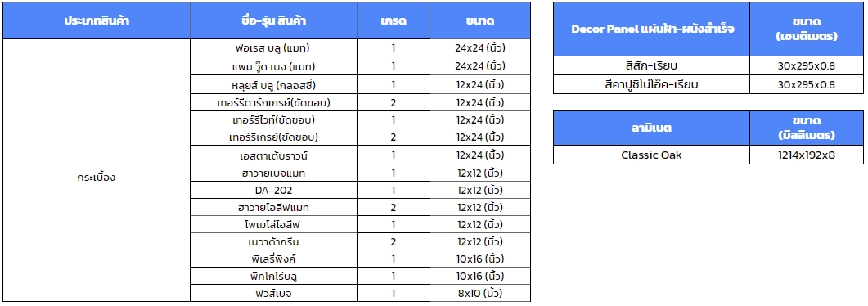This screenshot has height=306, width=868.
Task: Select the สีสัก-เรียบ decor panel row
Action: tap(708, 65)
